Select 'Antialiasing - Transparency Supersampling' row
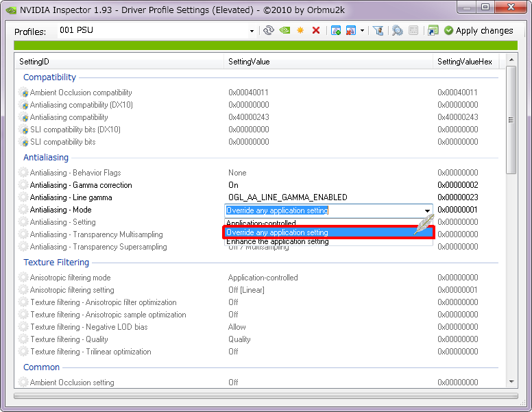The width and height of the screenshot is (532, 412). click(257, 247)
